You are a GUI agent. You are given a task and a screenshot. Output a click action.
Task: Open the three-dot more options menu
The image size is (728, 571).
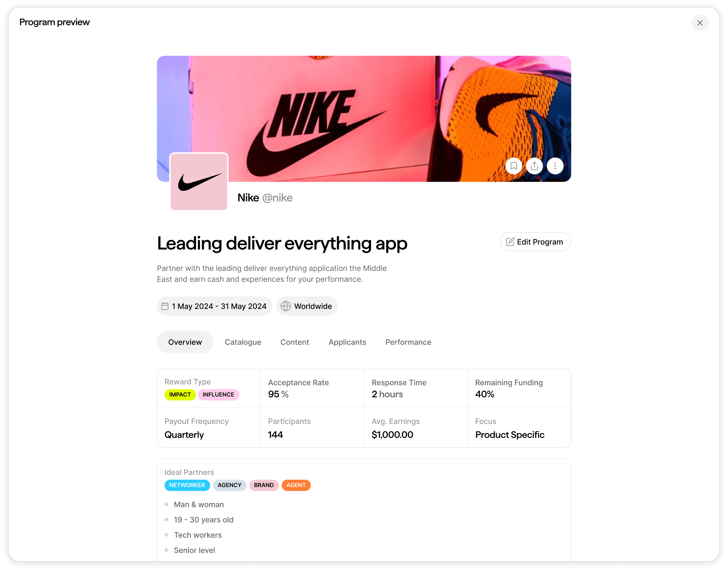coord(555,166)
